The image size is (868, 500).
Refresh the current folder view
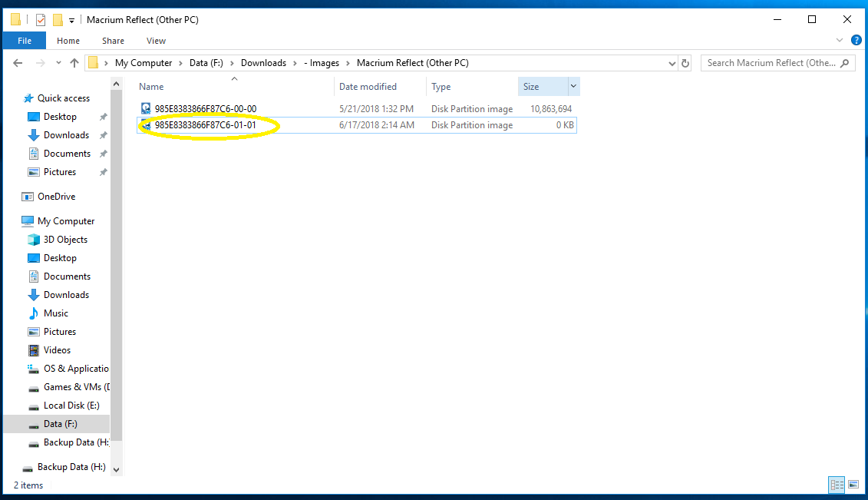(x=685, y=63)
